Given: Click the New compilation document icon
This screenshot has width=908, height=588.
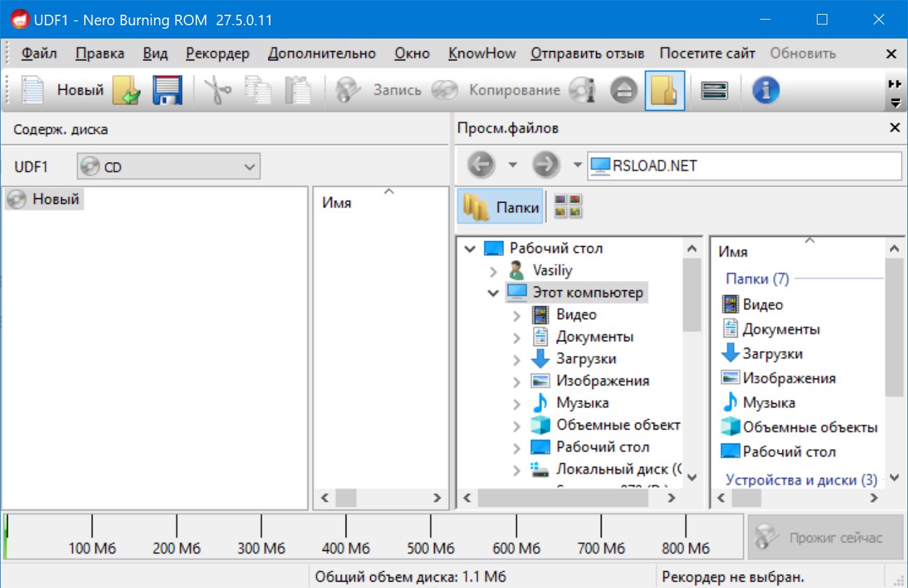Looking at the screenshot, I should 32,90.
